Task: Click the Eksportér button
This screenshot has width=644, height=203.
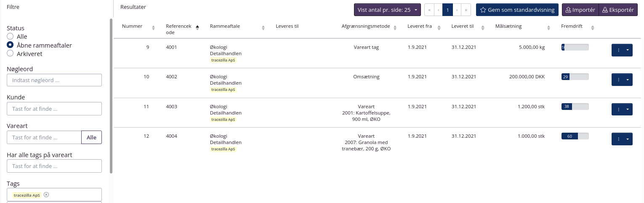Action: 618,10
